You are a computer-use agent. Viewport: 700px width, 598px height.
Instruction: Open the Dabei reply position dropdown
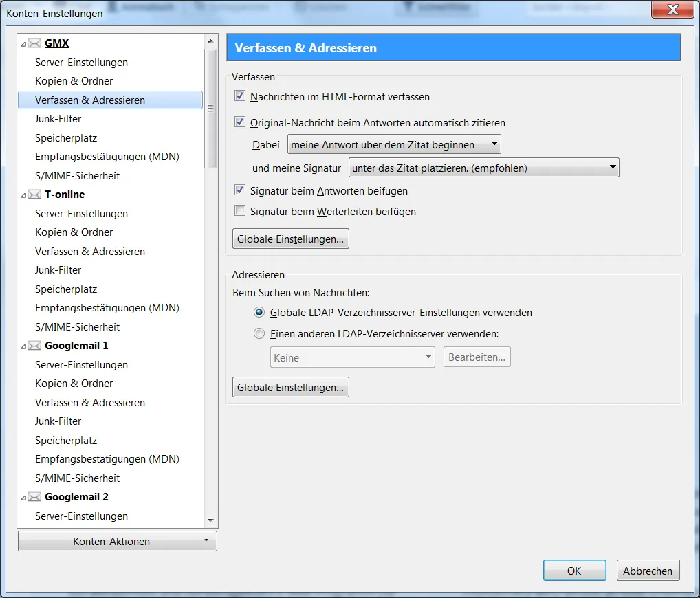click(394, 144)
